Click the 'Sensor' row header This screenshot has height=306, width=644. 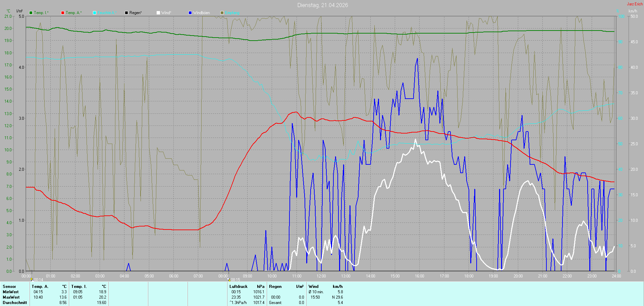[x=9, y=287]
